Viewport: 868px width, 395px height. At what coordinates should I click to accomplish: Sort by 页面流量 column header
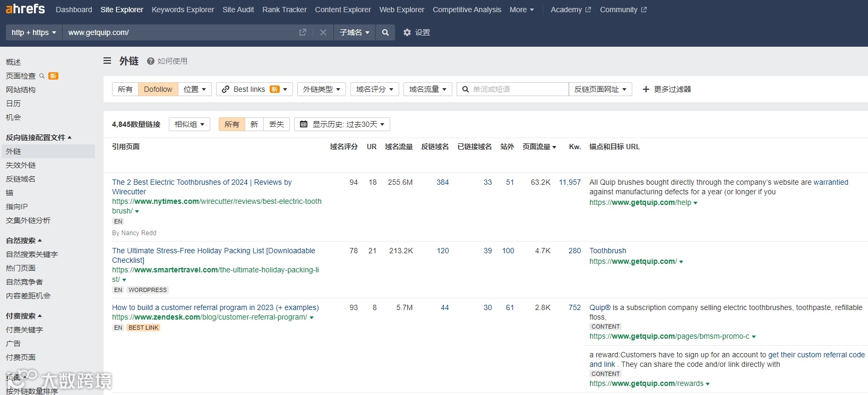(539, 147)
